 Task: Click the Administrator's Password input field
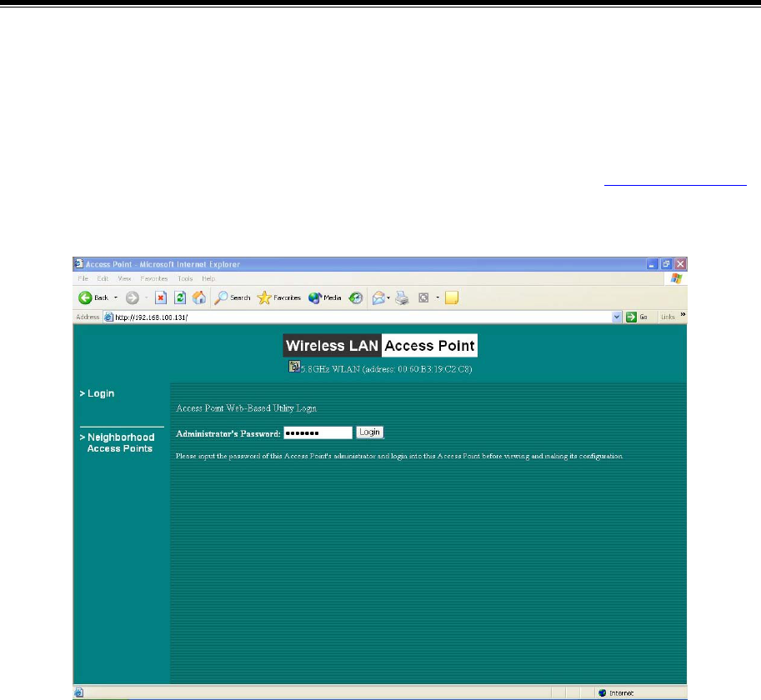[318, 432]
